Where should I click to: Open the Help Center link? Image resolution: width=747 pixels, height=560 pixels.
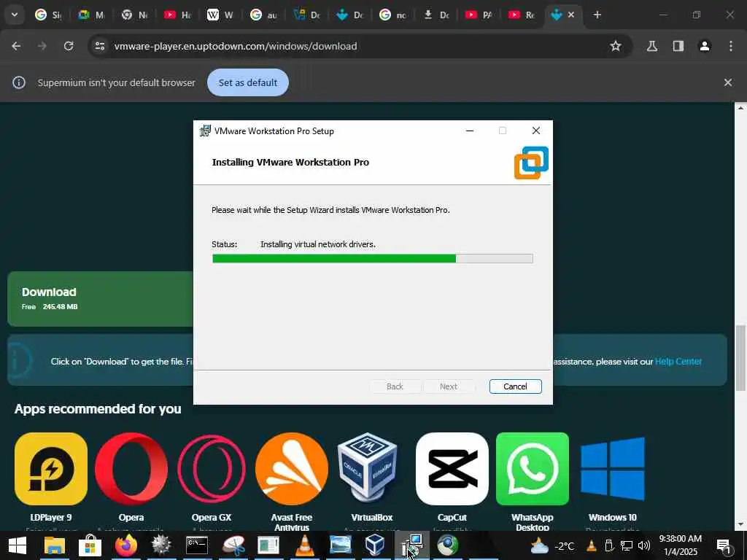[678, 362]
